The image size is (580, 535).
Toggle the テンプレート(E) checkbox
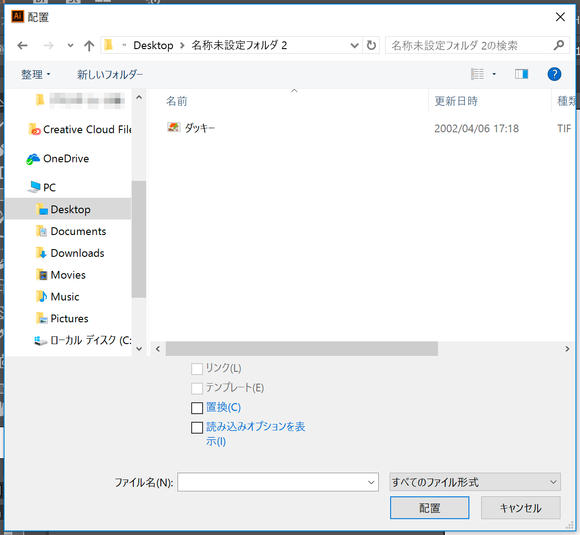coord(197,388)
